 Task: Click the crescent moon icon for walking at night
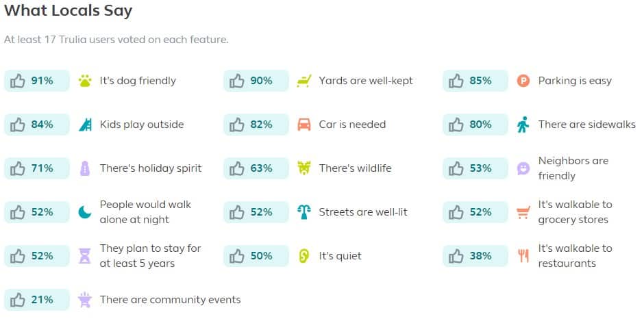pyautogui.click(x=85, y=212)
